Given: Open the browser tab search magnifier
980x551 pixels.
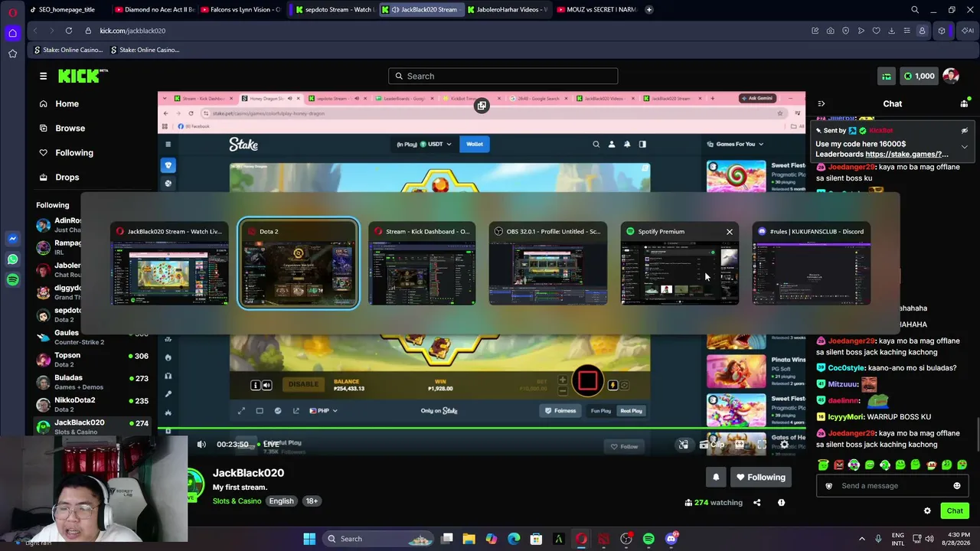Looking at the screenshot, I should [x=915, y=10].
